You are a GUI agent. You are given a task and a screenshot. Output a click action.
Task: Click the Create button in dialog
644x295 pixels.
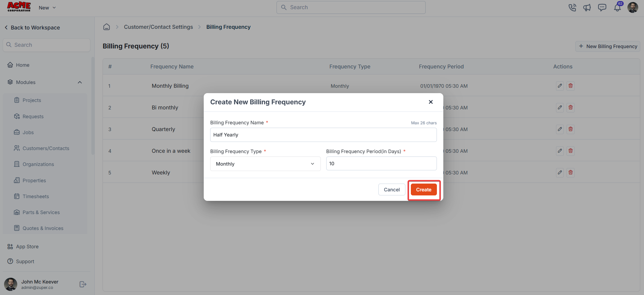[424, 190]
